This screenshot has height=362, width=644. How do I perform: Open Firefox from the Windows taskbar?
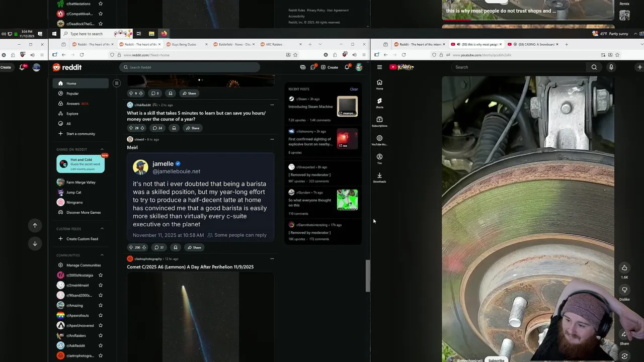coord(164,34)
